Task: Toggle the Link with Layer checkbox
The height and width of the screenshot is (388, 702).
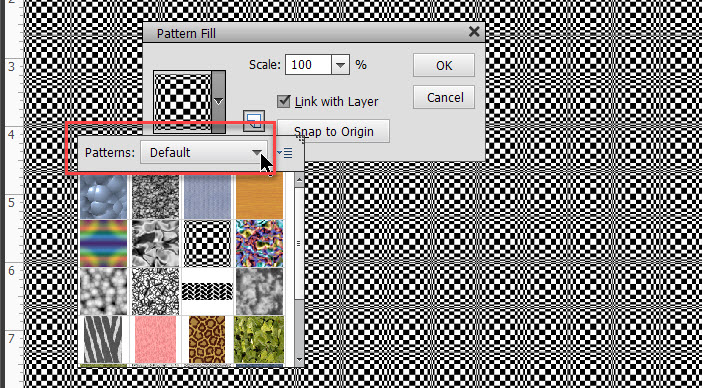Action: 283,101
